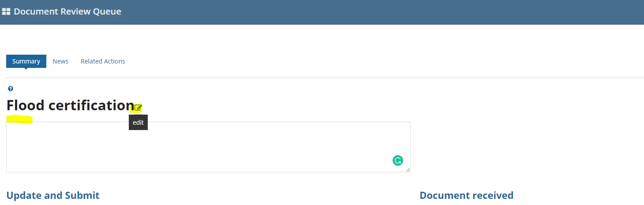This screenshot has height=205, width=644.
Task: Click the pencil edit icon beside Flood certification
Action: (x=138, y=107)
